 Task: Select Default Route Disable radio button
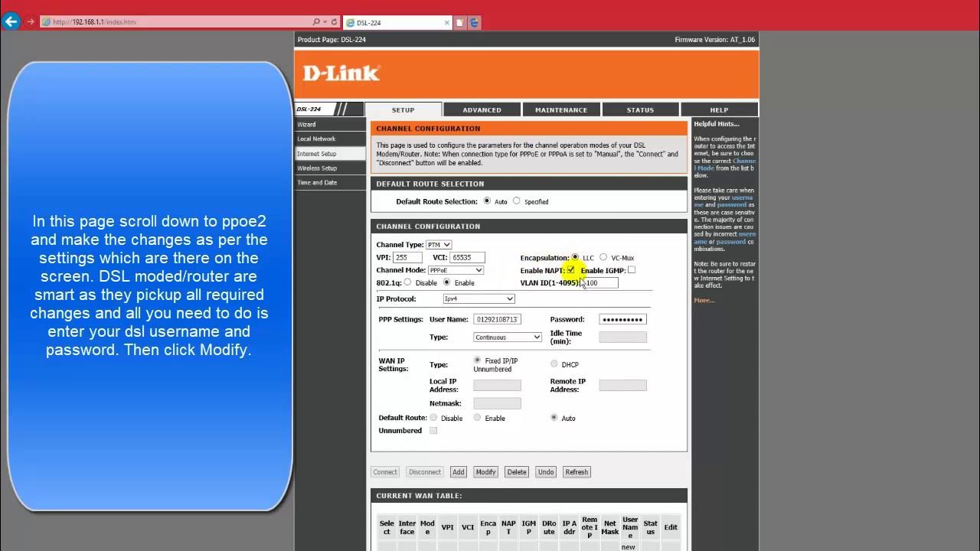click(433, 418)
